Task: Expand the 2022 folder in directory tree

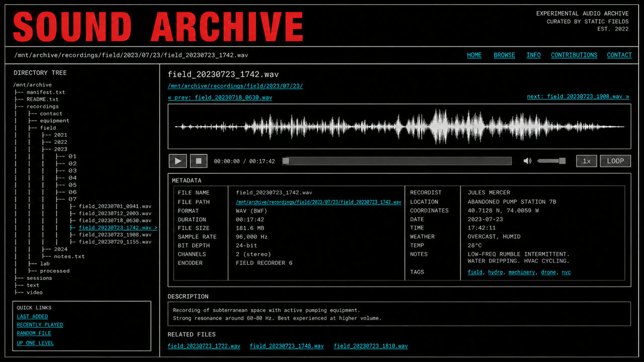Action: [x=60, y=142]
